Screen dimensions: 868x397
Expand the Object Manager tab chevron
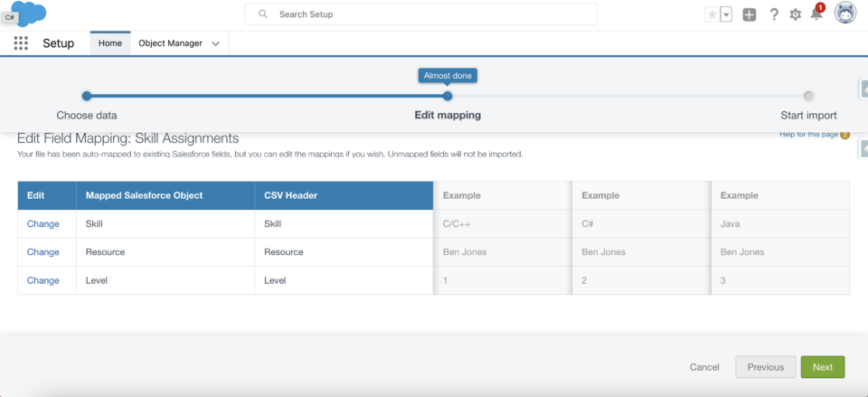(216, 43)
